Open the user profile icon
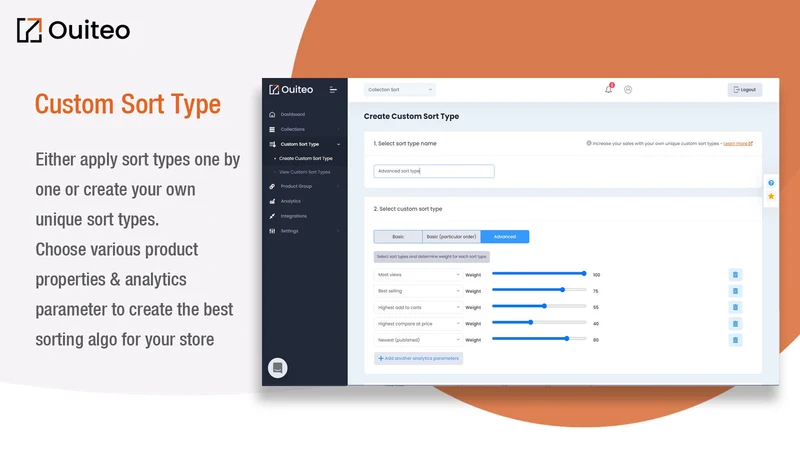Screen dimensions: 800x450 628,90
